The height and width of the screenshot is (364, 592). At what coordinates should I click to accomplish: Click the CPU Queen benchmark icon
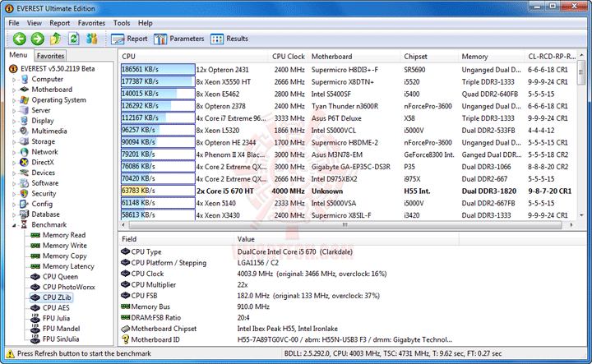(35, 276)
